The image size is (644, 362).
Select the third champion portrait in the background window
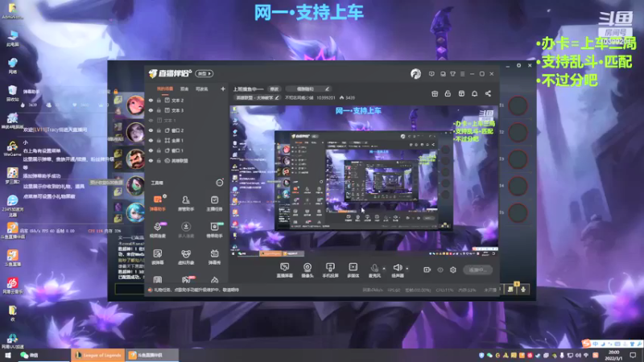[135, 158]
